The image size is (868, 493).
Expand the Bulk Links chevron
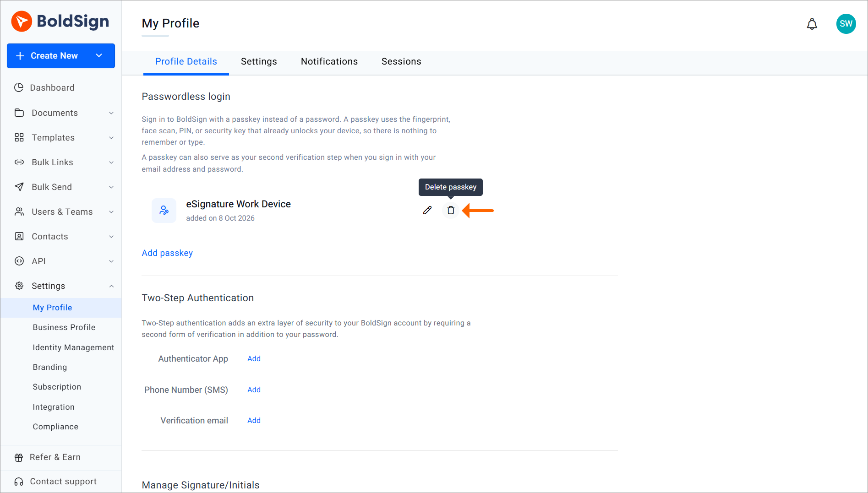111,163
